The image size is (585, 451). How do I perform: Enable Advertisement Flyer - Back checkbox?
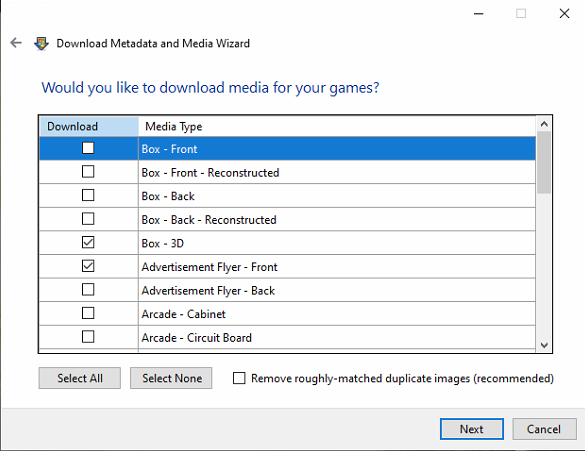point(88,289)
